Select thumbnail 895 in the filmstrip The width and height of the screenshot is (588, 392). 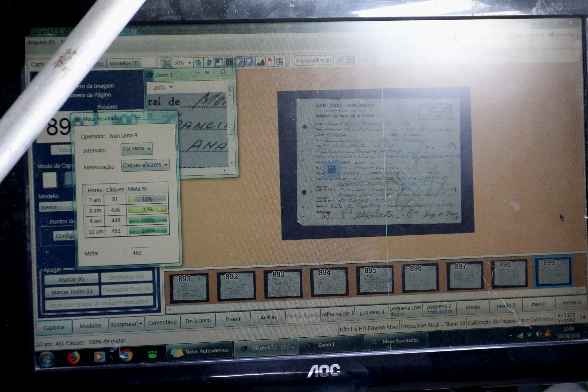(x=375, y=280)
